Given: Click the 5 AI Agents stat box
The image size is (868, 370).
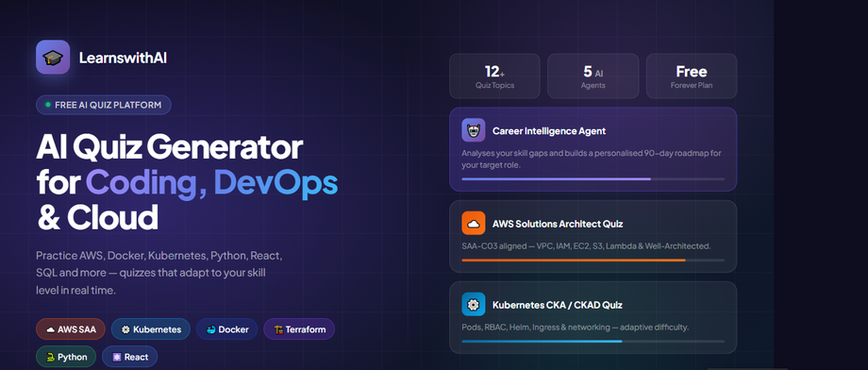Looking at the screenshot, I should (593, 76).
